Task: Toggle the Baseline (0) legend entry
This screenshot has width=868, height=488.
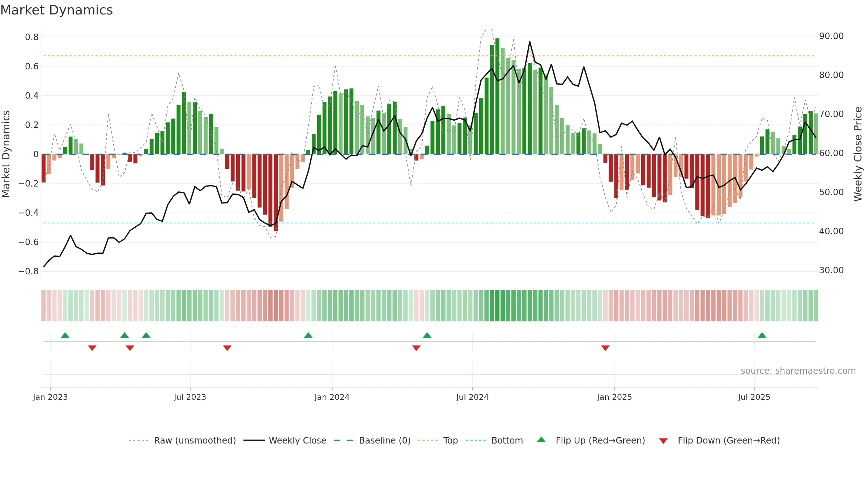Action: tap(372, 440)
